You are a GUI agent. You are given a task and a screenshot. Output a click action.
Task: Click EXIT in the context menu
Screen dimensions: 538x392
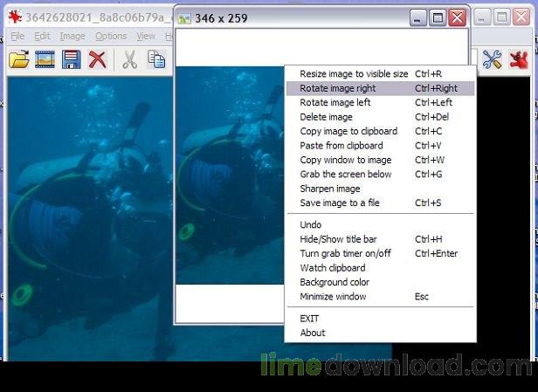pyautogui.click(x=309, y=319)
